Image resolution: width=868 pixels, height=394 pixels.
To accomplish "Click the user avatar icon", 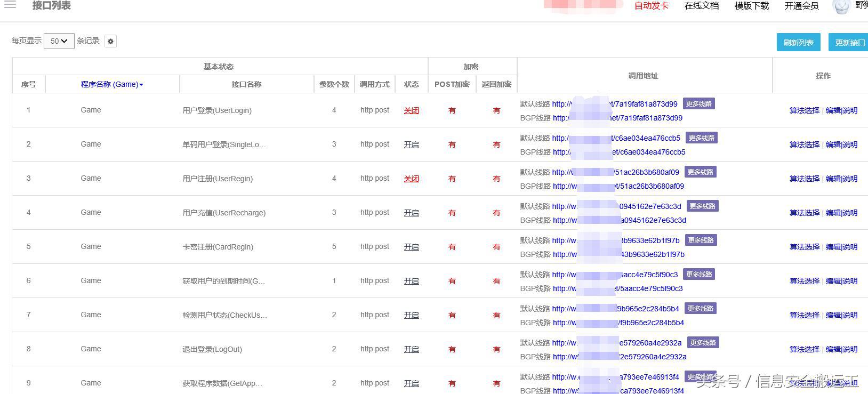I will click(841, 6).
